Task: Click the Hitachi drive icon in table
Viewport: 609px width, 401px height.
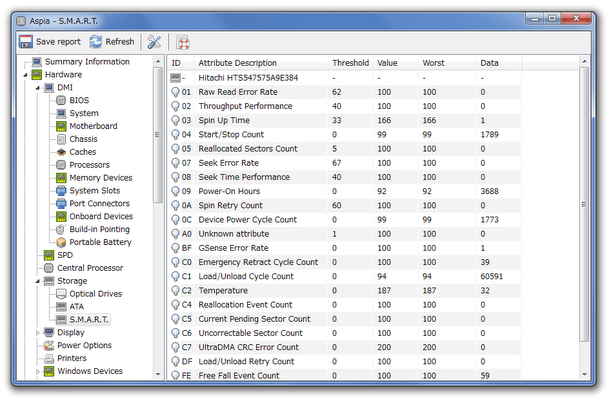Action: pos(175,78)
